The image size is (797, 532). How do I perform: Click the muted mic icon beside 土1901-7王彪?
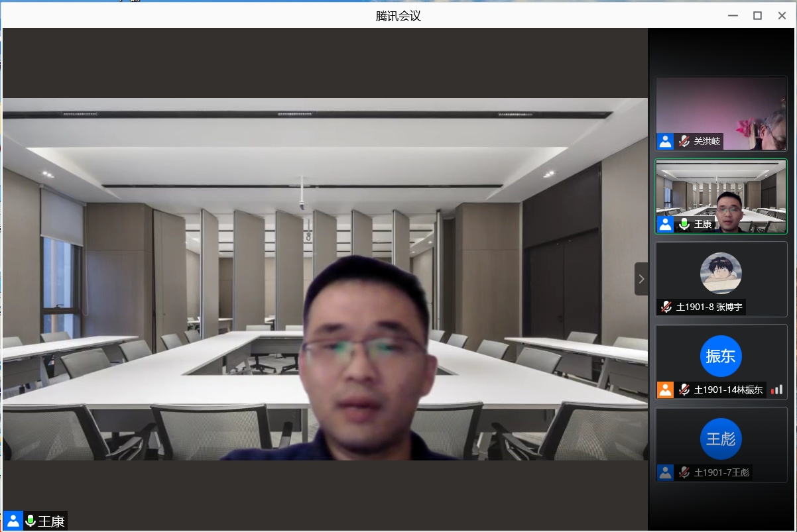[x=684, y=472]
